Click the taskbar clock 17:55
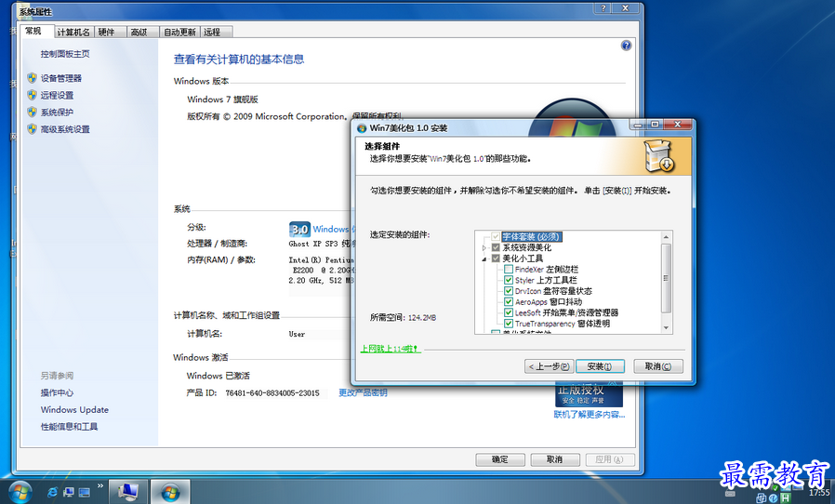Viewport: 835px width, 504px height. (819, 493)
